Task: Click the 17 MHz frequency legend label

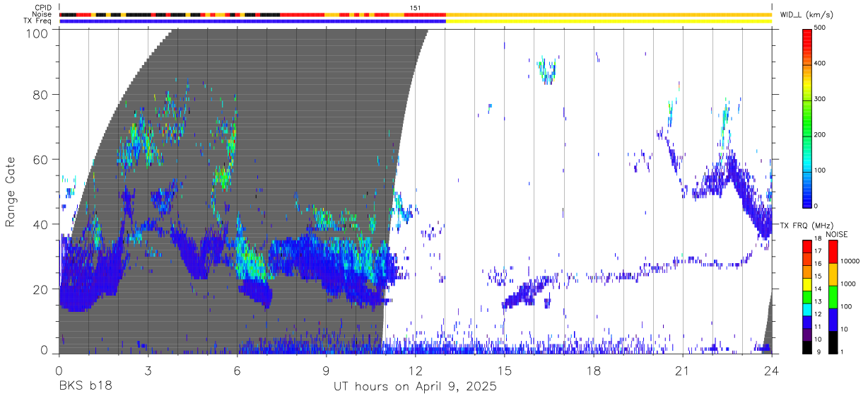Action: coord(817,251)
